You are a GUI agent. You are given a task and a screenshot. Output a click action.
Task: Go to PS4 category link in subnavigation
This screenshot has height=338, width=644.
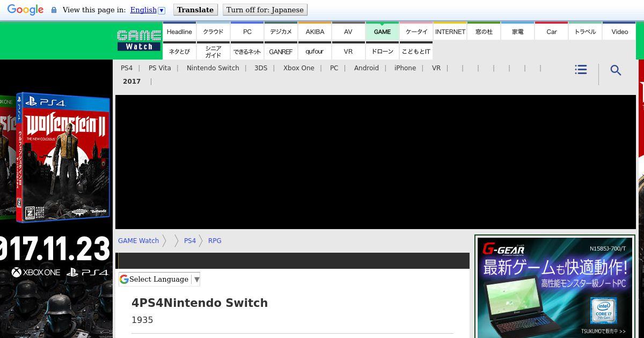coord(127,68)
